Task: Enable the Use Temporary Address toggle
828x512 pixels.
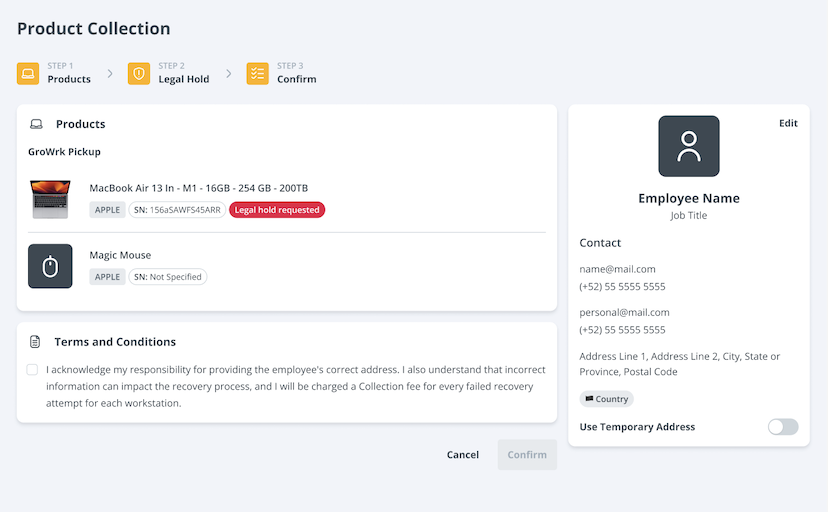Action: click(783, 427)
